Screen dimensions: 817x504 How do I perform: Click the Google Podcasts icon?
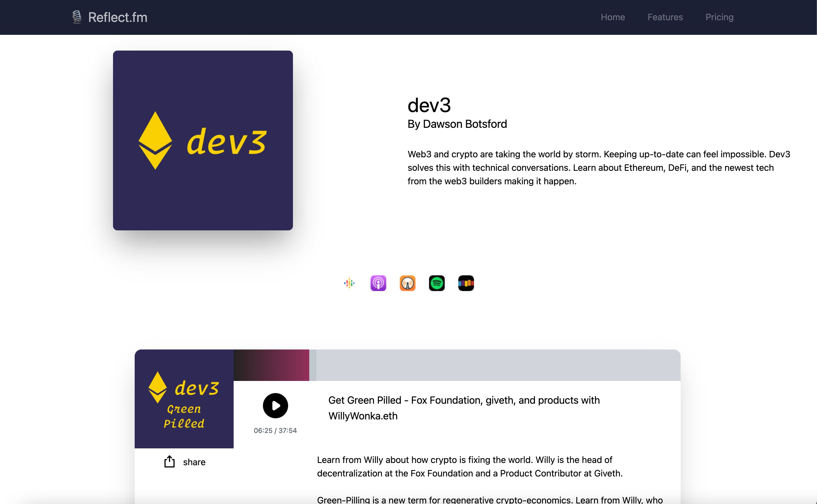(349, 283)
